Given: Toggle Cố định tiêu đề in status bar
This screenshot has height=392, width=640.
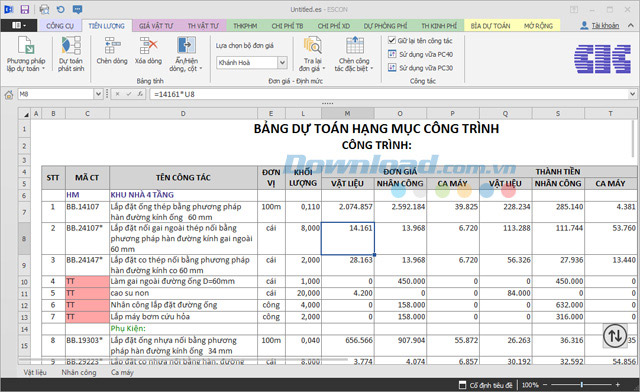Looking at the screenshot, I should 485,385.
